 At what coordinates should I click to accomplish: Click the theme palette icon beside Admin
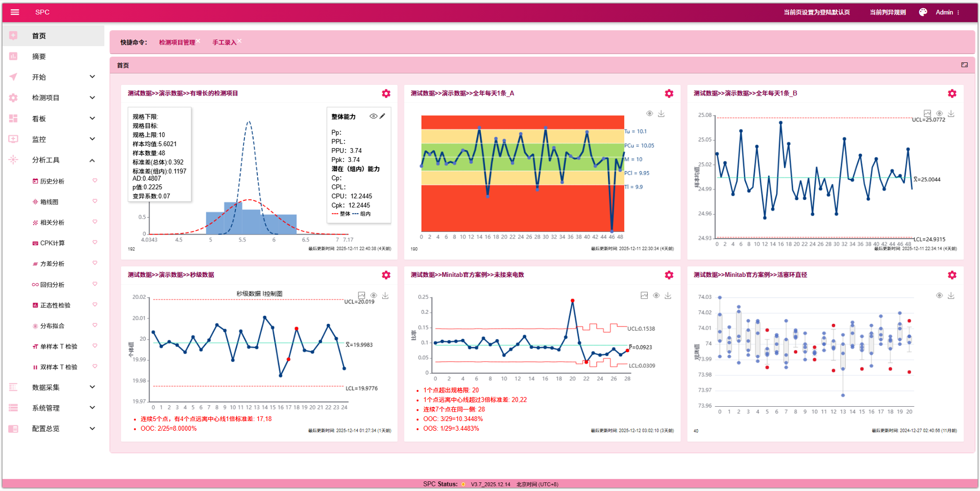click(923, 12)
